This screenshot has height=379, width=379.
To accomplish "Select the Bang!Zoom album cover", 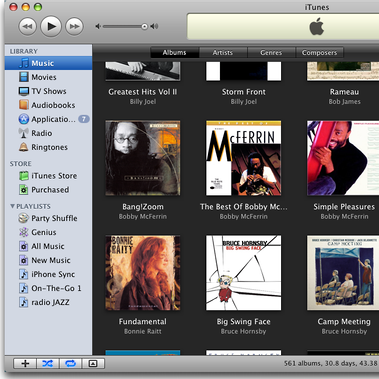I will 143,158.
